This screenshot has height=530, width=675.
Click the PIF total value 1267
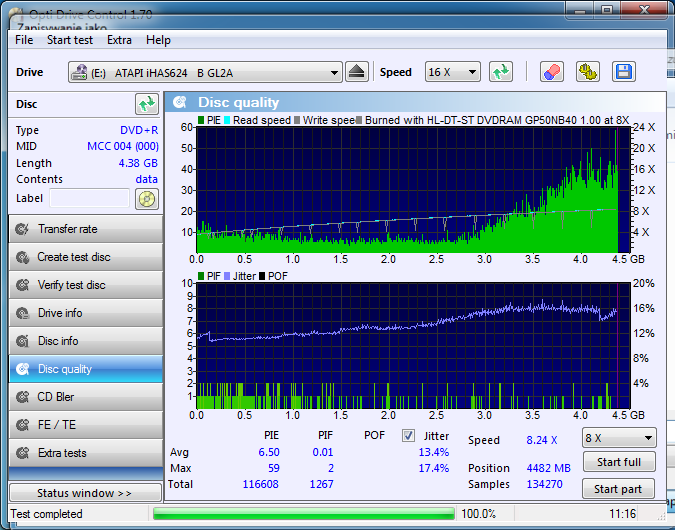(322, 484)
